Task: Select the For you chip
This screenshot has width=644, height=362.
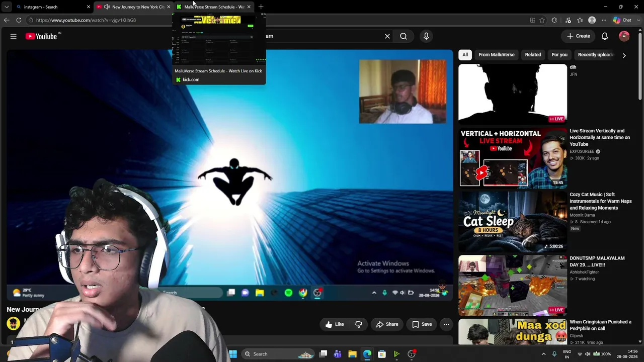Action: pos(559,55)
